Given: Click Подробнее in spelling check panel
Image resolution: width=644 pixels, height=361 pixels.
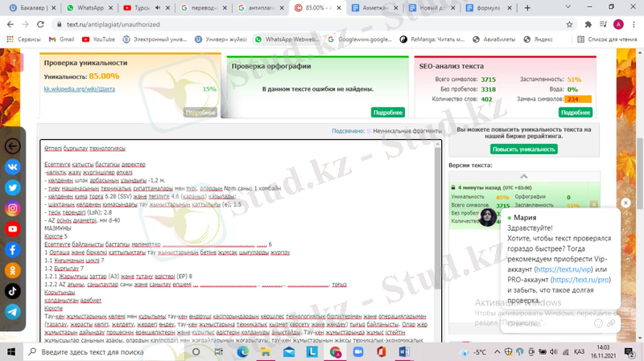Looking at the screenshot, I should coord(388,113).
